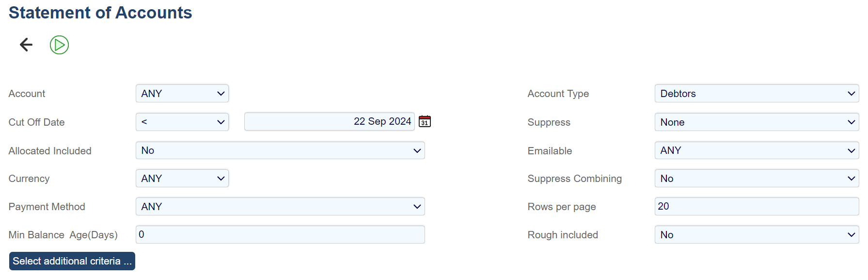868x280 pixels.
Task: Open the Suppress Combining dropdown
Action: (756, 179)
